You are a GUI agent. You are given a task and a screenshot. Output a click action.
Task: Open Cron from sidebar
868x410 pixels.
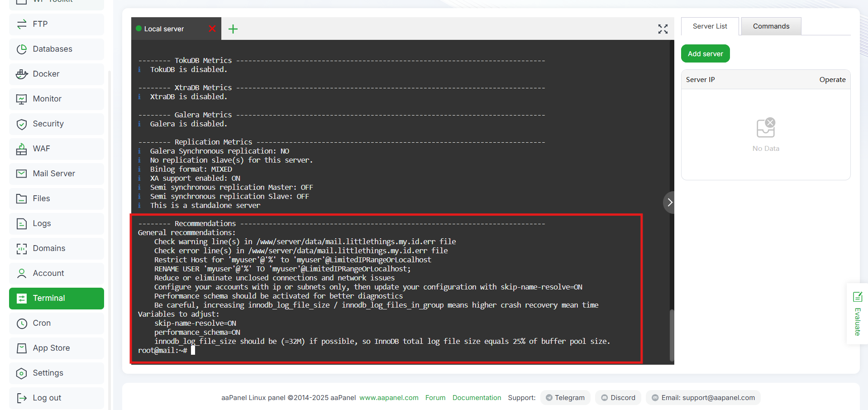(x=57, y=323)
